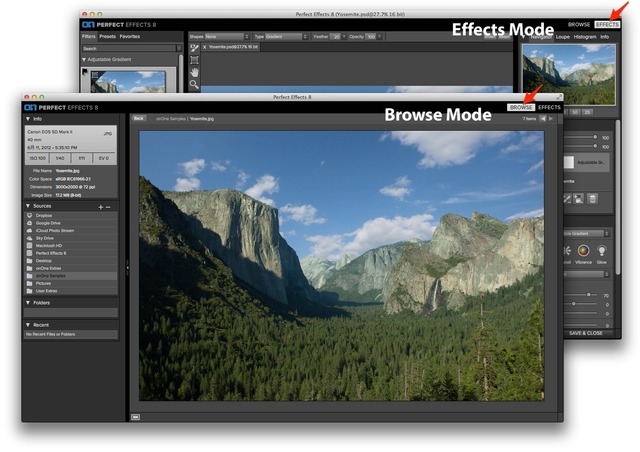The width and height of the screenshot is (640, 452).
Task: Click the Search field in Filters panel
Action: pos(129,48)
